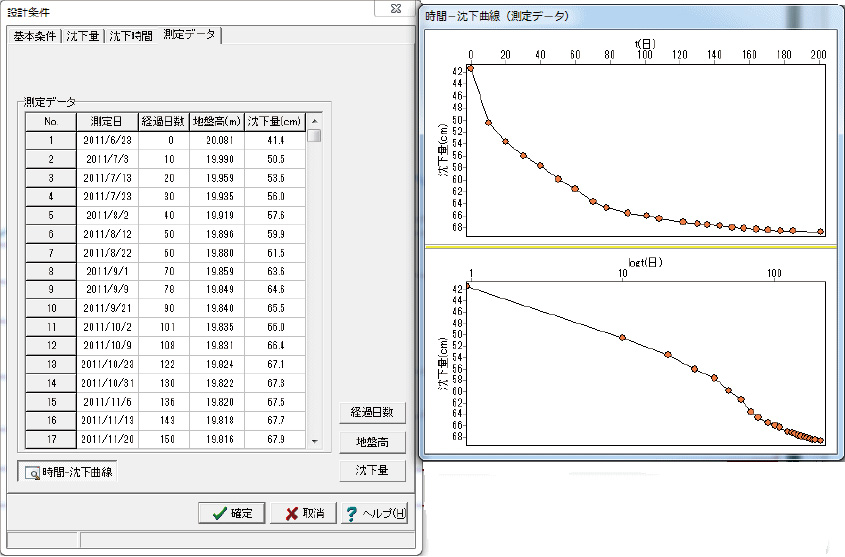Click the settlement cell 66.4
The height and width of the screenshot is (557, 845).
pyautogui.click(x=275, y=345)
